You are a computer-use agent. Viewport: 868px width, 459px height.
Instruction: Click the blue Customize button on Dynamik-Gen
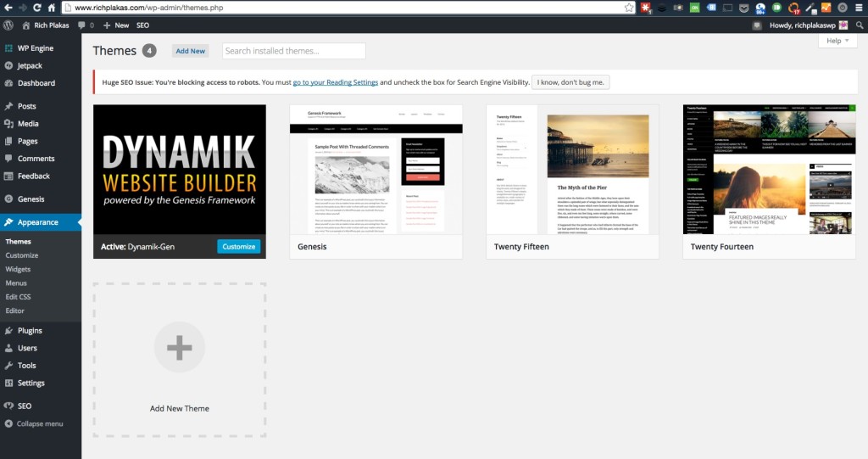[238, 247]
